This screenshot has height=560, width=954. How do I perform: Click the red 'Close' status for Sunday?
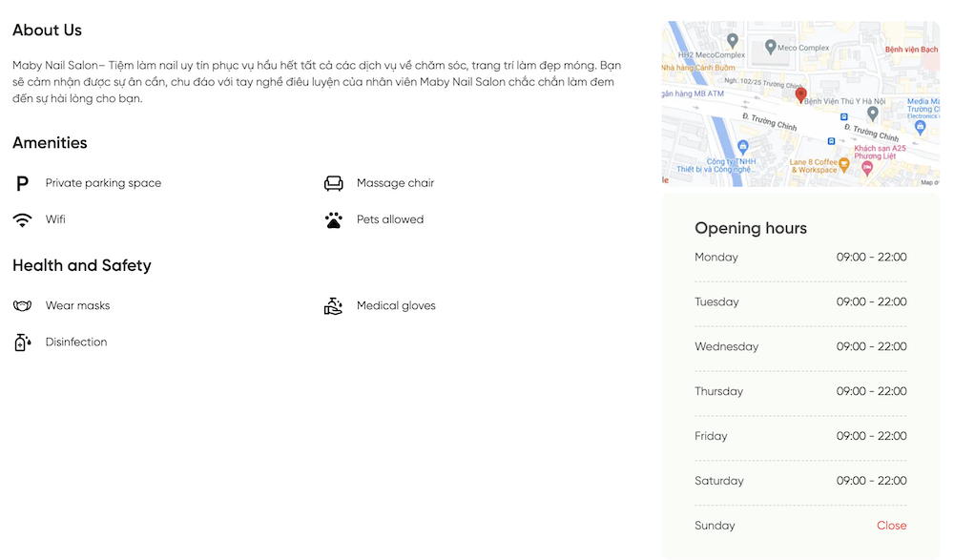click(891, 526)
